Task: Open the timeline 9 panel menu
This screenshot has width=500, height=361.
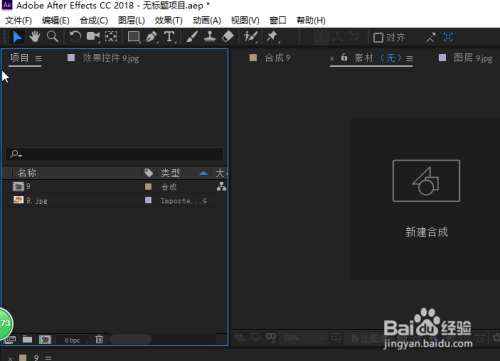Action: 48,358
